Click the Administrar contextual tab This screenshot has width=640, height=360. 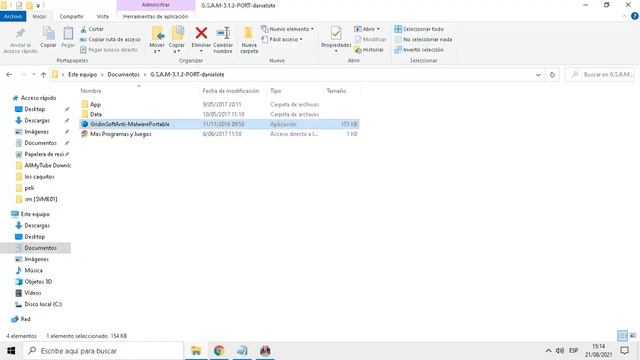coord(156,5)
